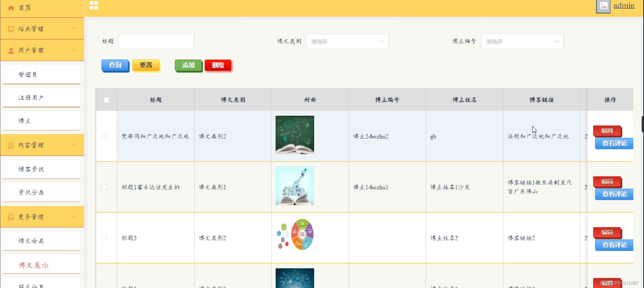Click the 封面 column header
Viewport: 644px width, 288px height.
click(x=310, y=100)
